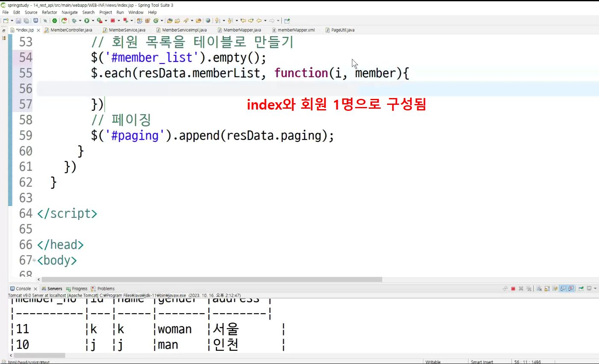
Task: Open the Search menu
Action: tap(88, 12)
